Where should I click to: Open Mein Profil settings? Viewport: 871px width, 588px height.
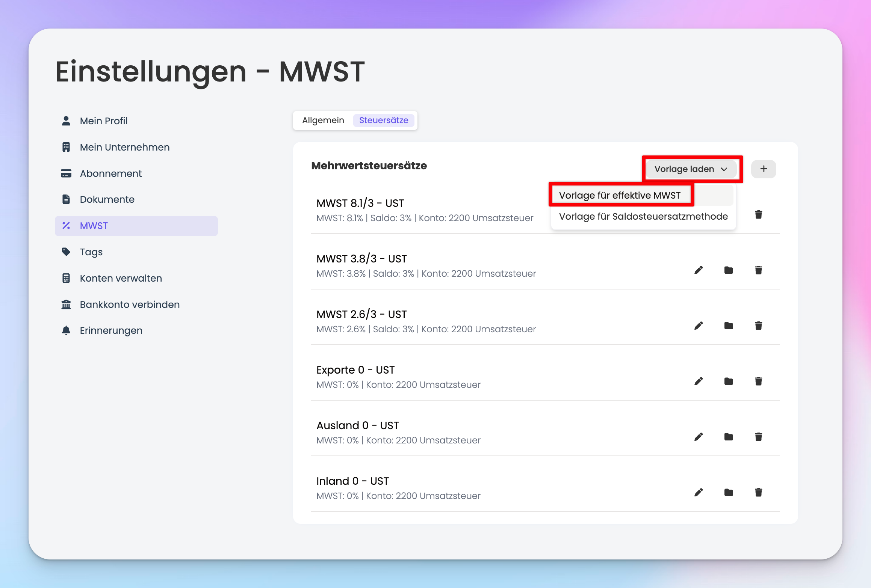[103, 121]
